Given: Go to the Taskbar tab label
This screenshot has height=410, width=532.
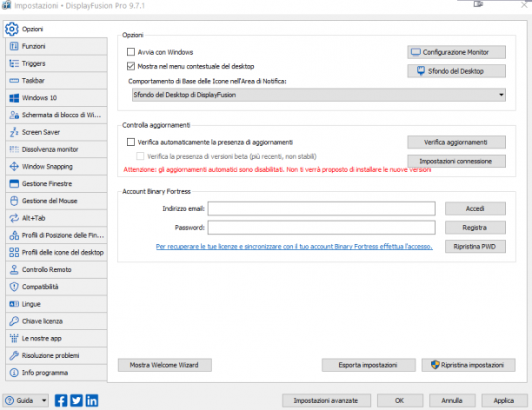Looking at the screenshot, I should click(x=33, y=81).
